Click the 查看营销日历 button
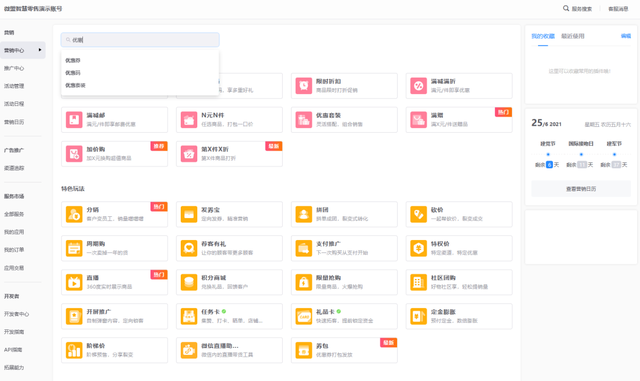The image size is (640, 381). pos(581,189)
